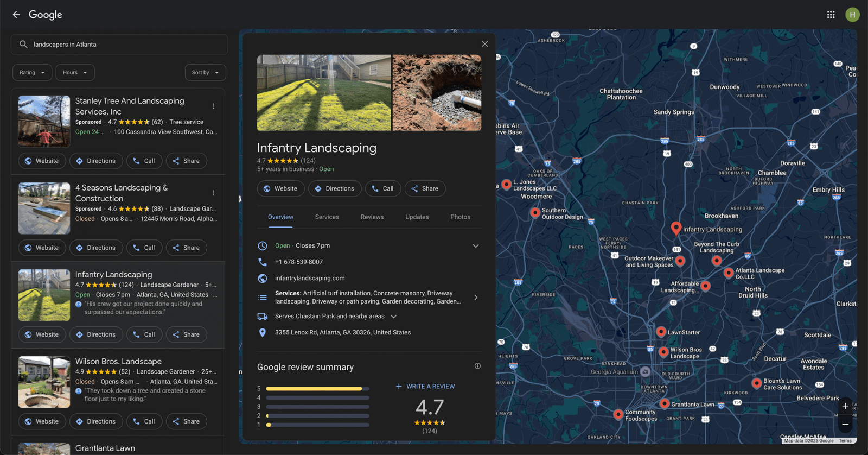The width and height of the screenshot is (868, 455).
Task: Open more options for 4 Seasons Landscaping
Action: (x=213, y=193)
